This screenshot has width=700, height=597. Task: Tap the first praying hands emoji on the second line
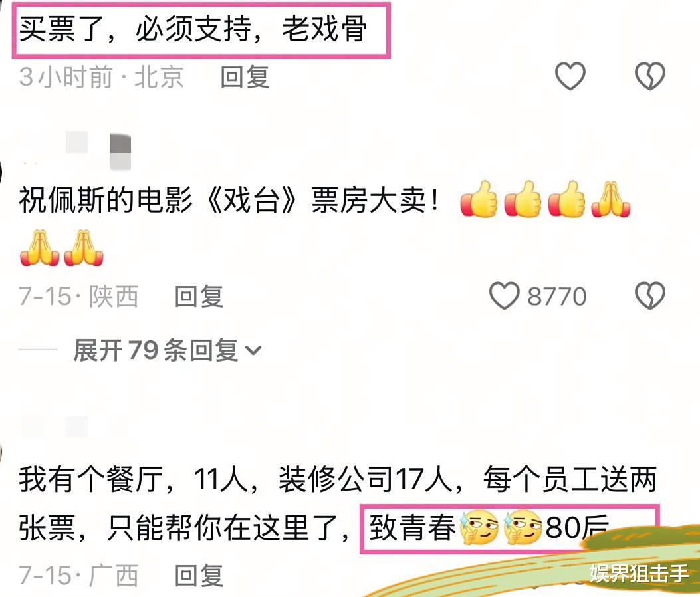tap(40, 248)
